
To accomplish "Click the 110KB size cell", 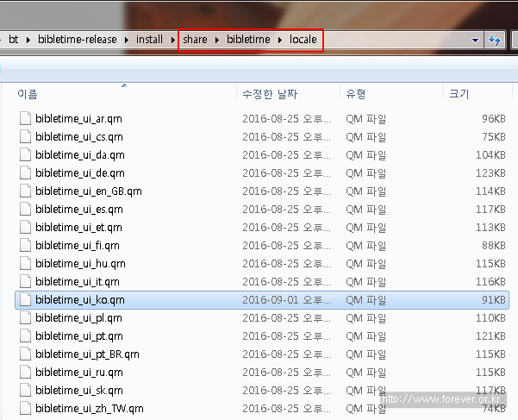I will [490, 318].
